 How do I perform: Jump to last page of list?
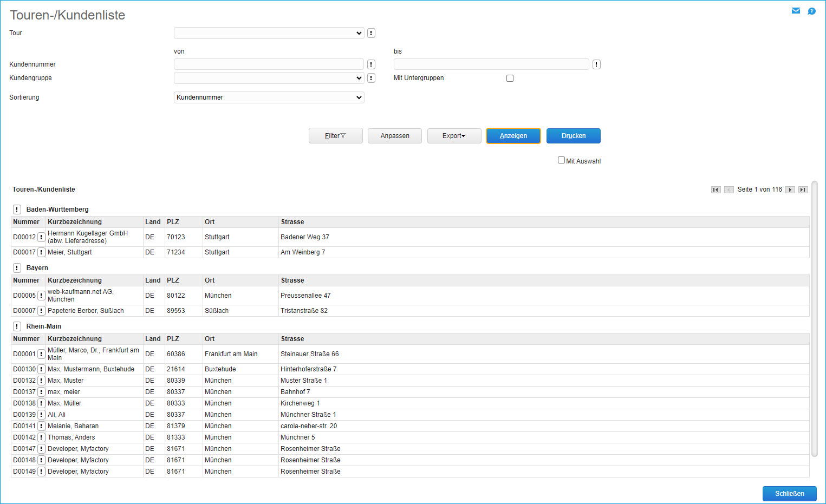[x=803, y=189]
